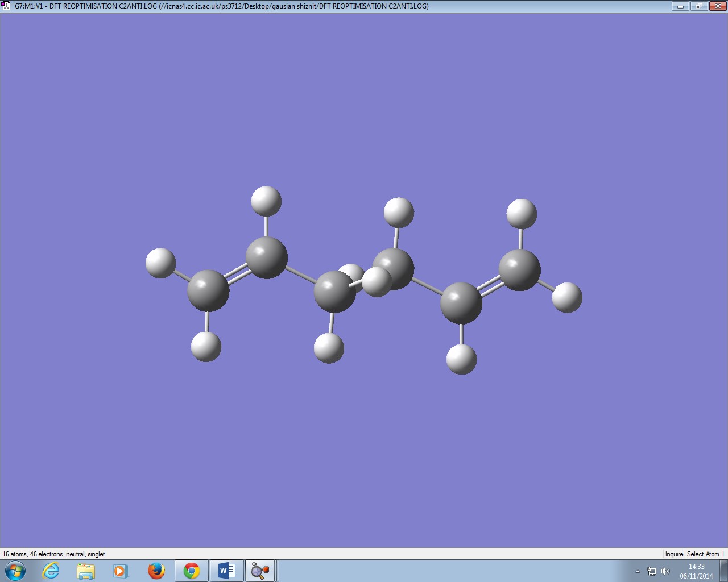Switch to Google Chrome in the taskbar
Image resolution: width=728 pixels, height=582 pixels.
point(191,571)
